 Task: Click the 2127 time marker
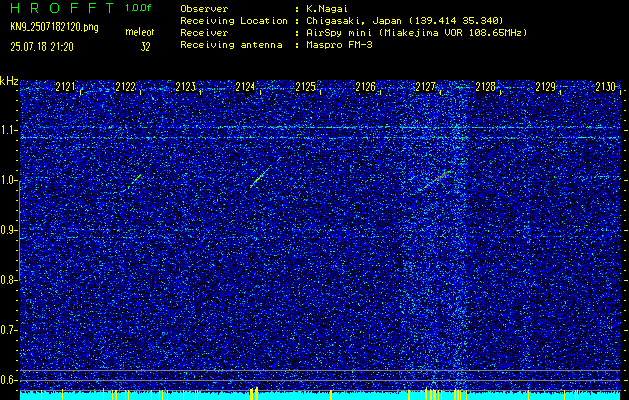tap(425, 87)
